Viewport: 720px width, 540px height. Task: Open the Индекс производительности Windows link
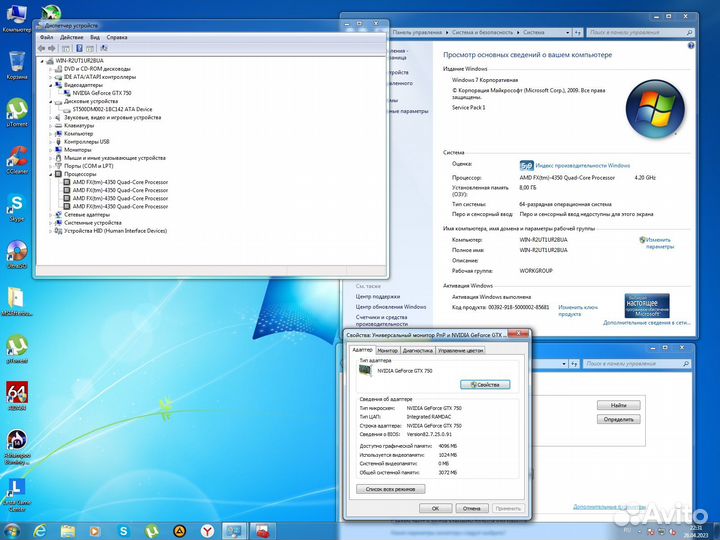(x=582, y=165)
